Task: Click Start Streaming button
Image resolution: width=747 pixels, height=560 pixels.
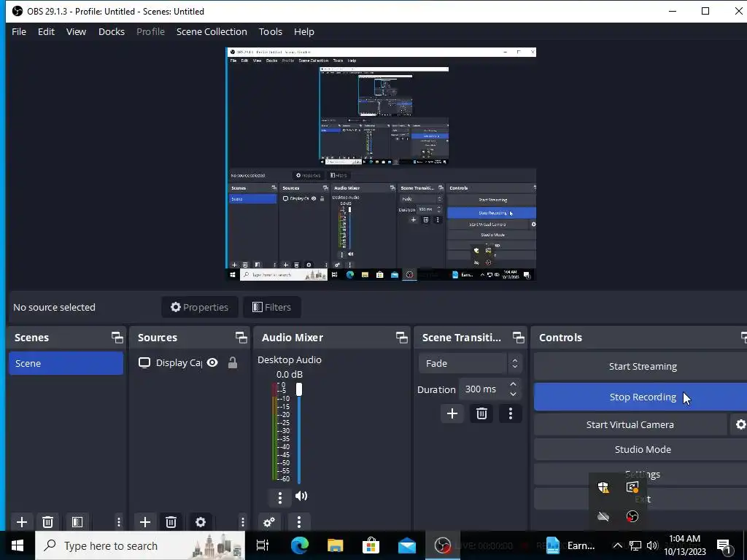Action: (642, 366)
